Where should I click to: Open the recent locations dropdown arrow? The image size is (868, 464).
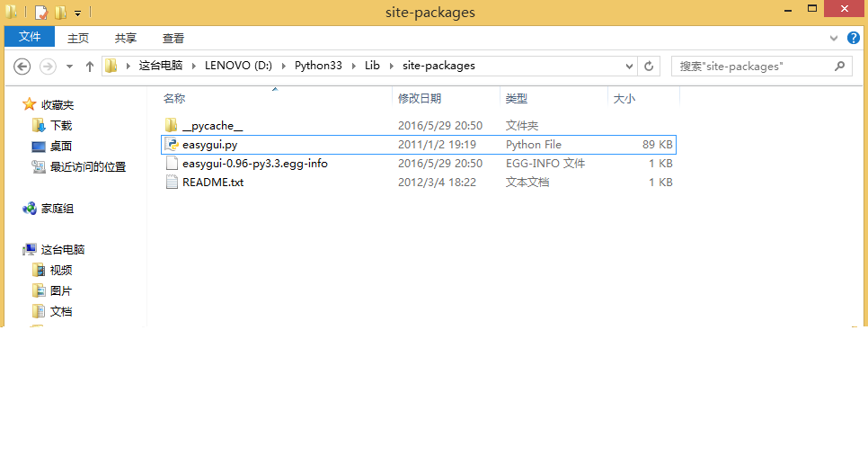71,67
